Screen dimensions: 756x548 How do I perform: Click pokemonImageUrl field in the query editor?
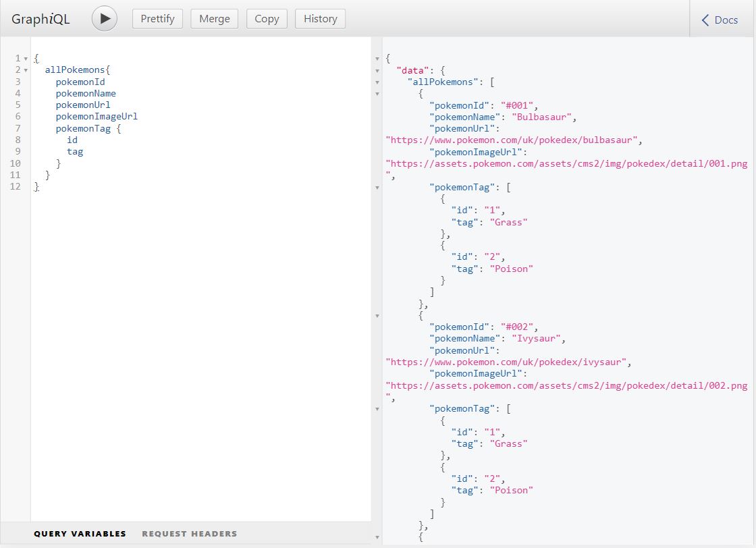coord(97,116)
